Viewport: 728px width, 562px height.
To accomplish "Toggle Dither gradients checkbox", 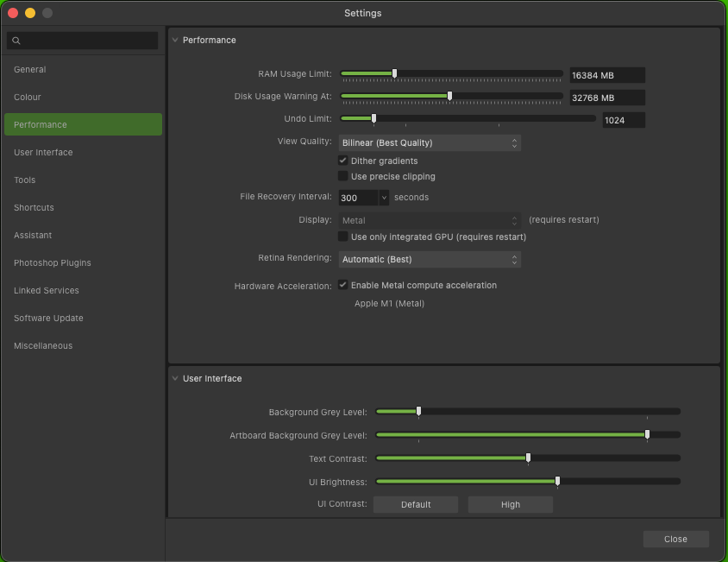I will (343, 161).
